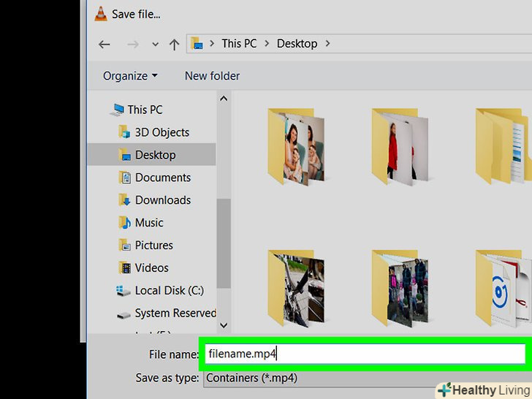Select folder with family group photo
The height and width of the screenshot is (399, 532).
400,289
